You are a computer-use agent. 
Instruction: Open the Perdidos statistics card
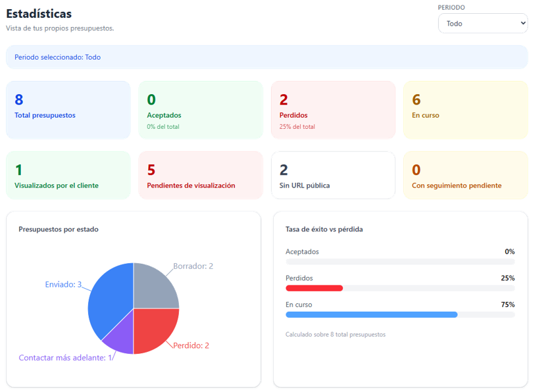pyautogui.click(x=333, y=110)
